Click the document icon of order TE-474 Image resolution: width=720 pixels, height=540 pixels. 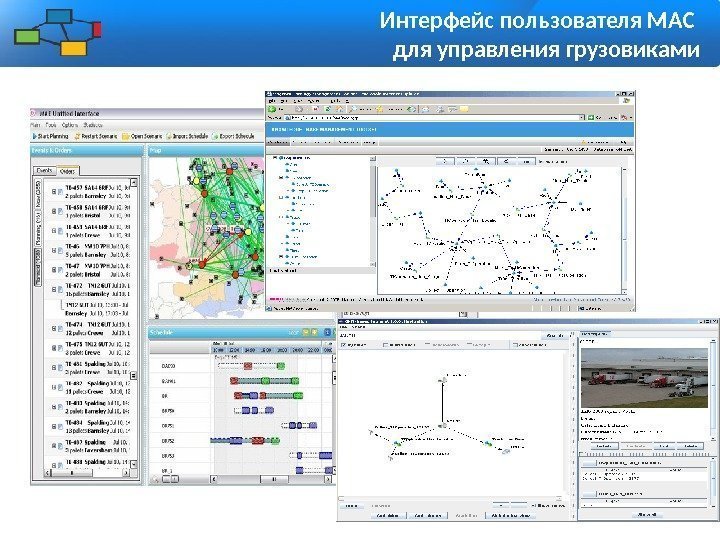pos(60,329)
